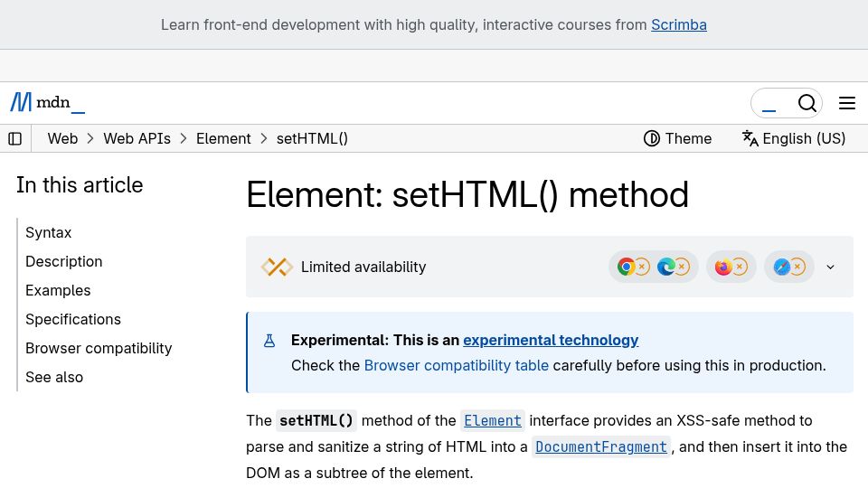Screen dimensions: 868x488
Task: Open the Theme switcher
Action: click(x=677, y=138)
